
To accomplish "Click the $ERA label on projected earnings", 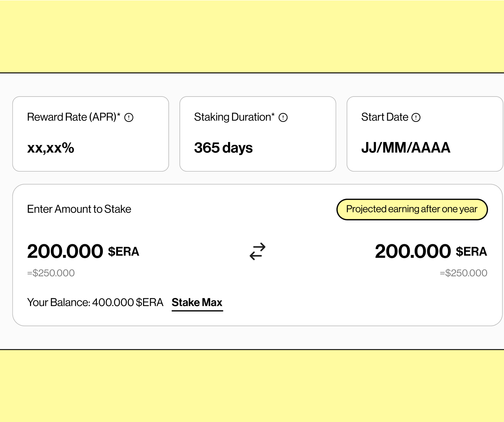I will click(x=471, y=252).
